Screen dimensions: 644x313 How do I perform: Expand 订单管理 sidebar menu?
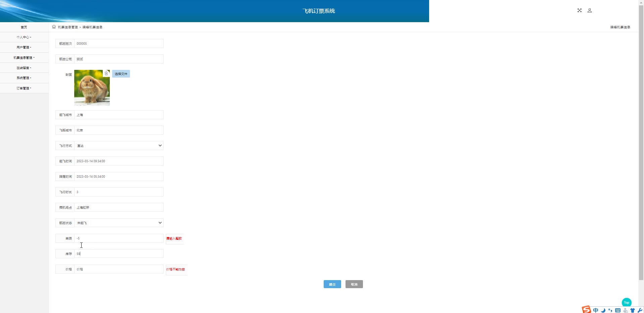(24, 88)
